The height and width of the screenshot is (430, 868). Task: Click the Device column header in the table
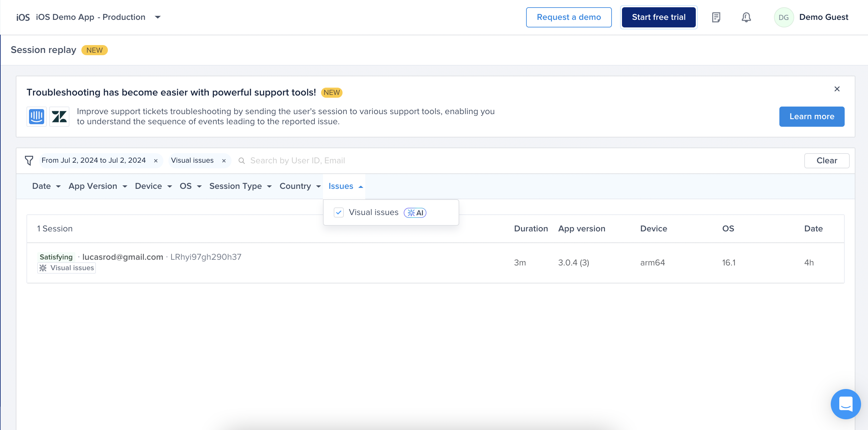653,229
